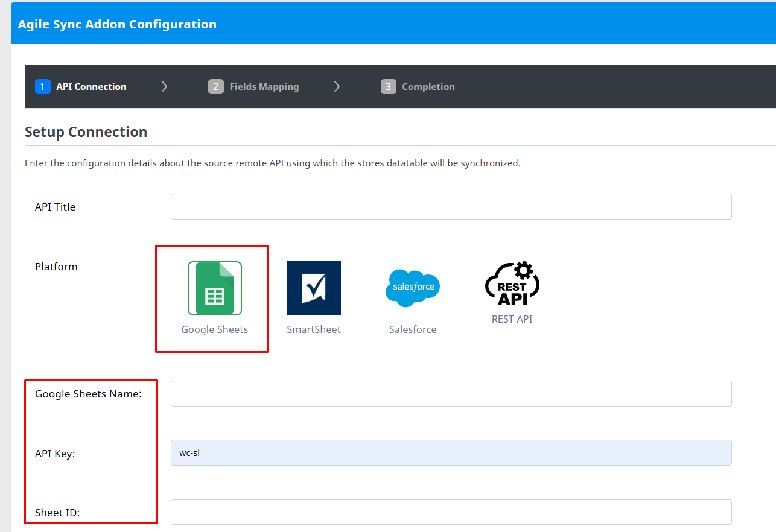
Task: Click the Google Sheets caption text
Action: 215,329
